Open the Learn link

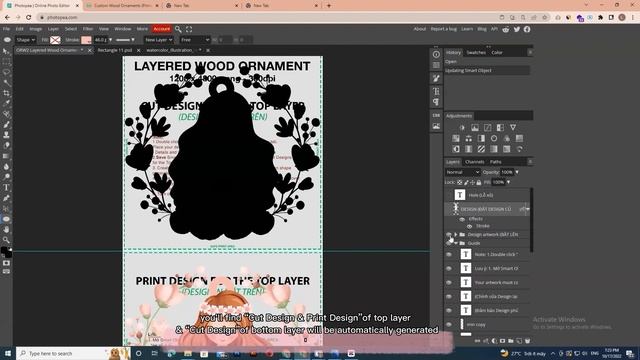[x=467, y=29]
